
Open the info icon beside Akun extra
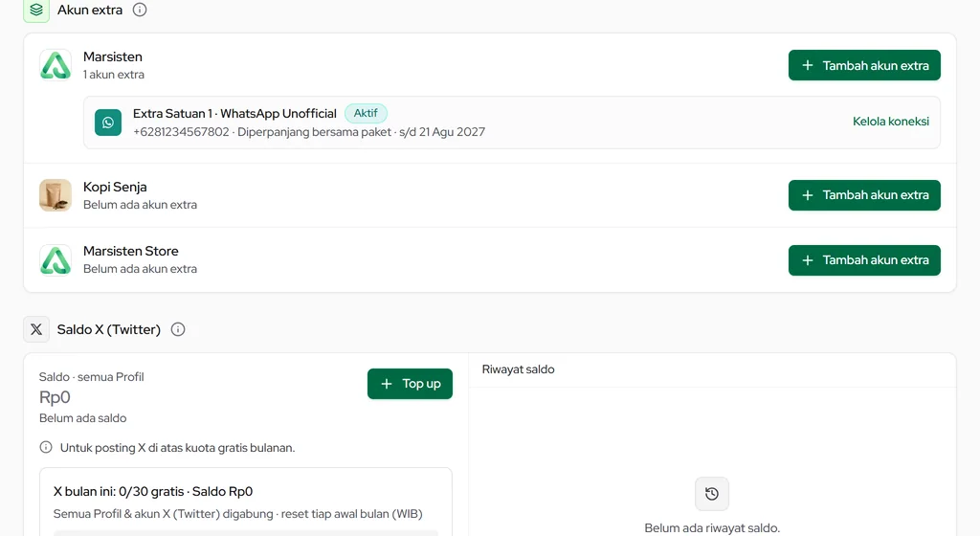point(140,10)
